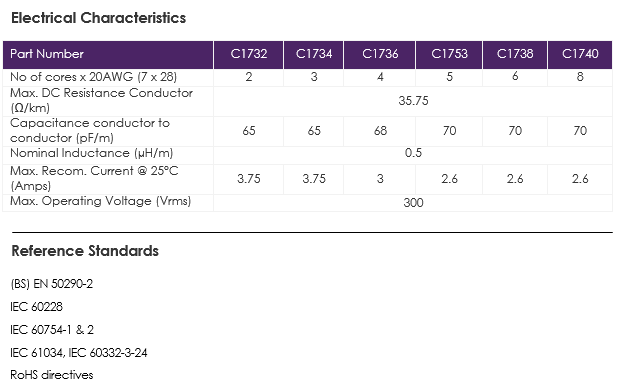Click the C1753 column header
Image resolution: width=617 pixels, height=387 pixels.
pyautogui.click(x=449, y=54)
